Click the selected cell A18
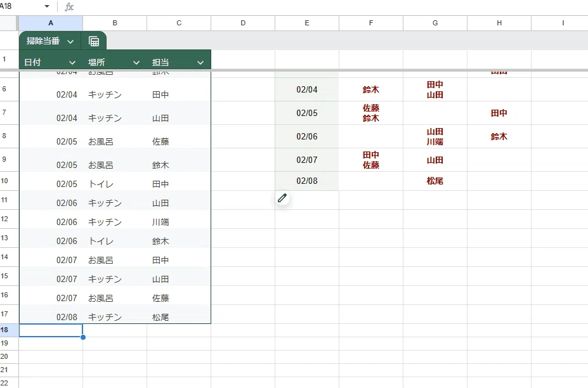Screen dimensions: 588x388 point(51,330)
